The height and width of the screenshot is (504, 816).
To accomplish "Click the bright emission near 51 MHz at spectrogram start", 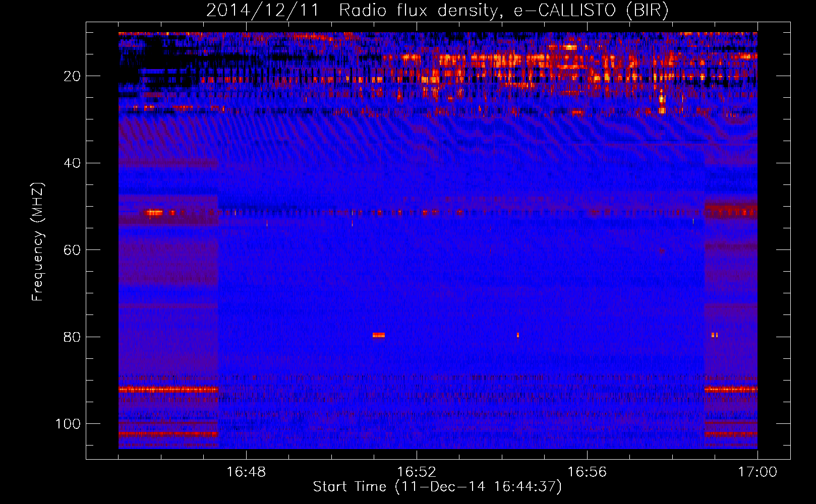I will [154, 213].
